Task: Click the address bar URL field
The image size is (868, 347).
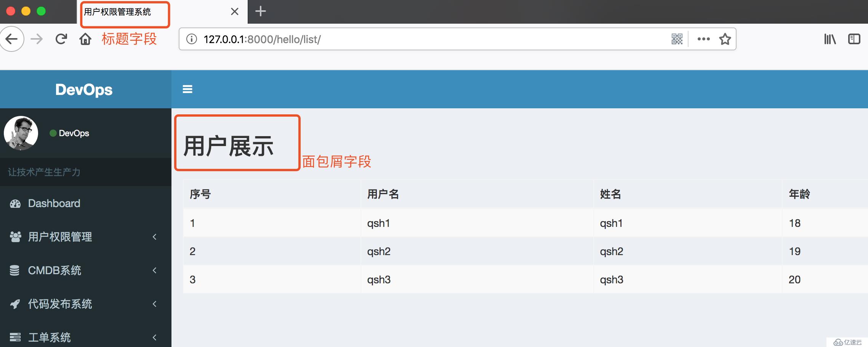Action: tap(457, 39)
